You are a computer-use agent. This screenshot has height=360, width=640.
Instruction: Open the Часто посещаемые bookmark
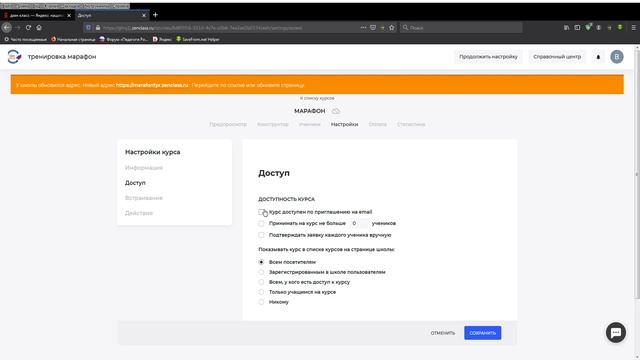pos(25,40)
